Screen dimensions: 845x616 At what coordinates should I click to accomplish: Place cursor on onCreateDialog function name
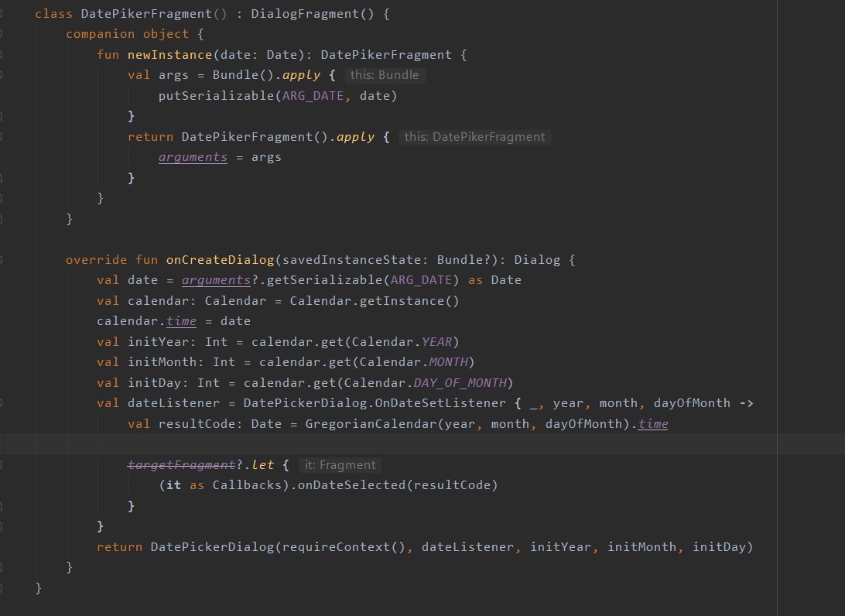tap(220, 260)
